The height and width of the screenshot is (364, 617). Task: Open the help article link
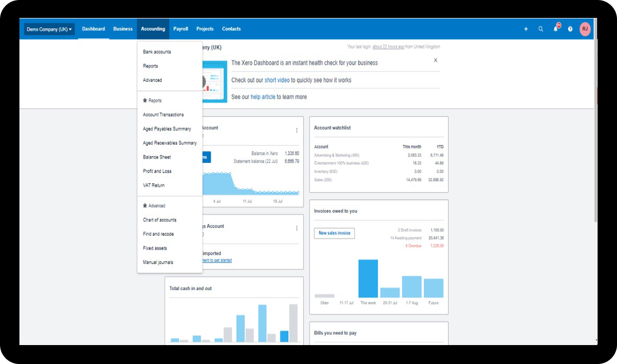(x=263, y=97)
